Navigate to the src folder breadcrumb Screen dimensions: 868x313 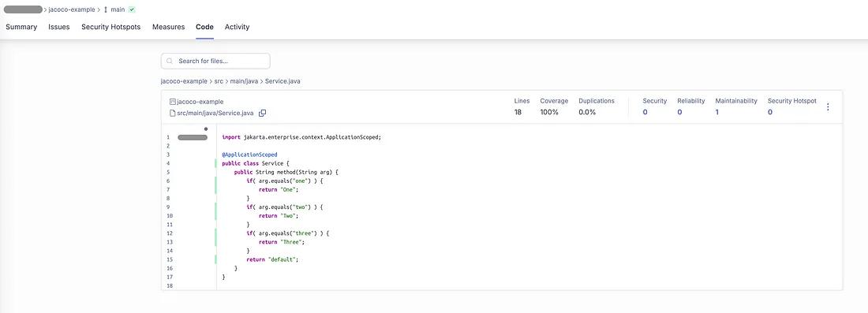click(x=219, y=80)
